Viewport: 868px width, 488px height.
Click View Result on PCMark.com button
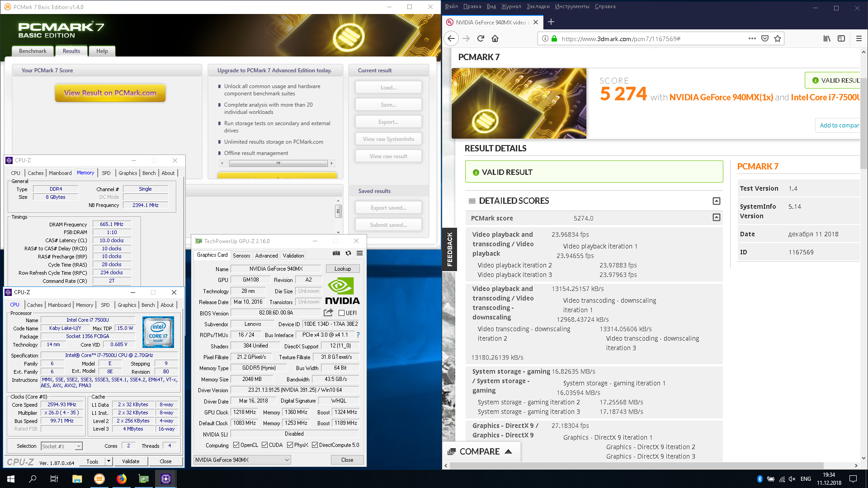click(x=110, y=93)
